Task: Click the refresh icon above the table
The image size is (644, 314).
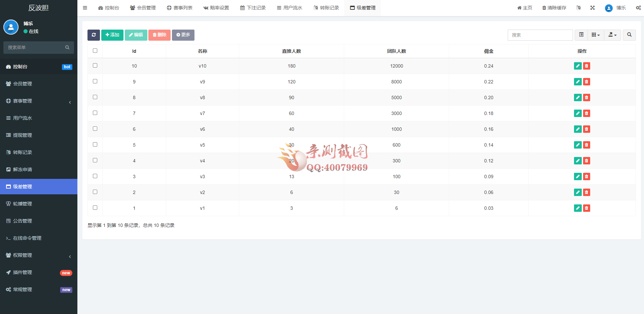Action: click(x=94, y=35)
